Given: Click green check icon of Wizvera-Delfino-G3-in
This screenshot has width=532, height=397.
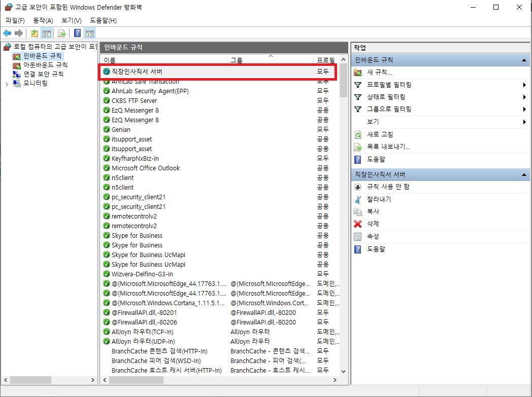Looking at the screenshot, I should coord(107,274).
